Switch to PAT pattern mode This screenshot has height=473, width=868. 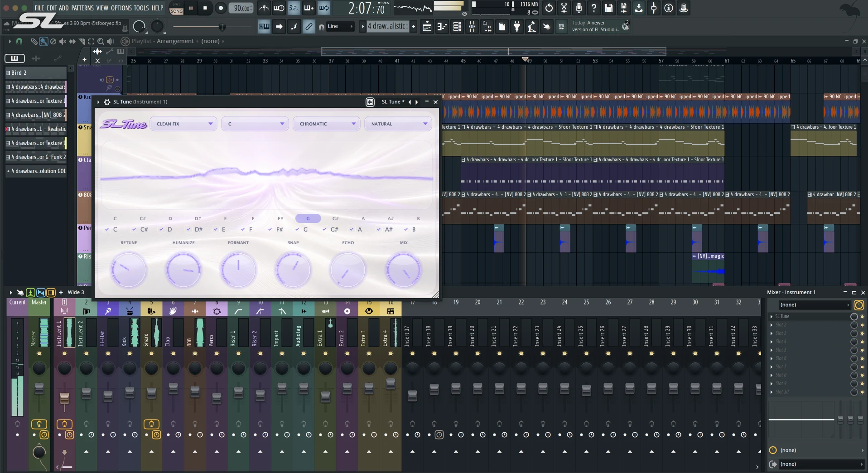[x=177, y=5]
